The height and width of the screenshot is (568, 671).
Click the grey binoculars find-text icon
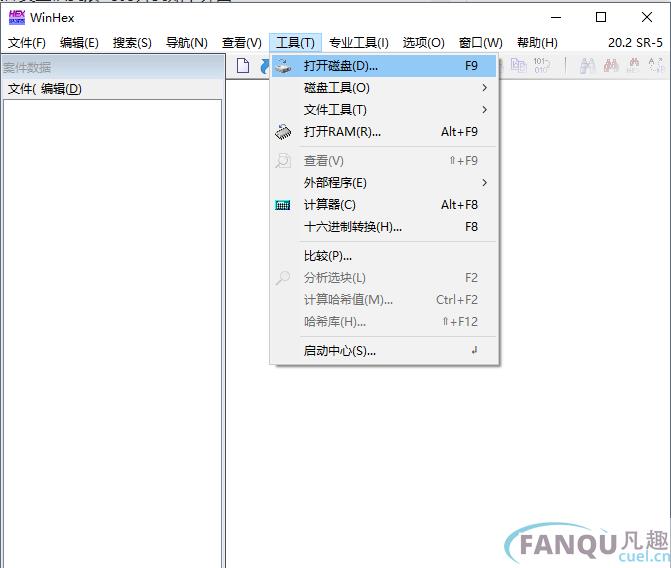click(588, 66)
